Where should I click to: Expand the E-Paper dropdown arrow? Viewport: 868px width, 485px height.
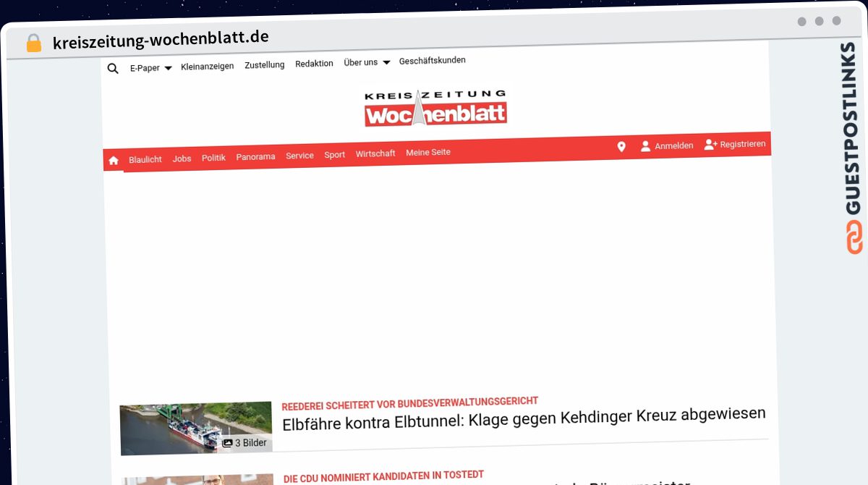[168, 68]
